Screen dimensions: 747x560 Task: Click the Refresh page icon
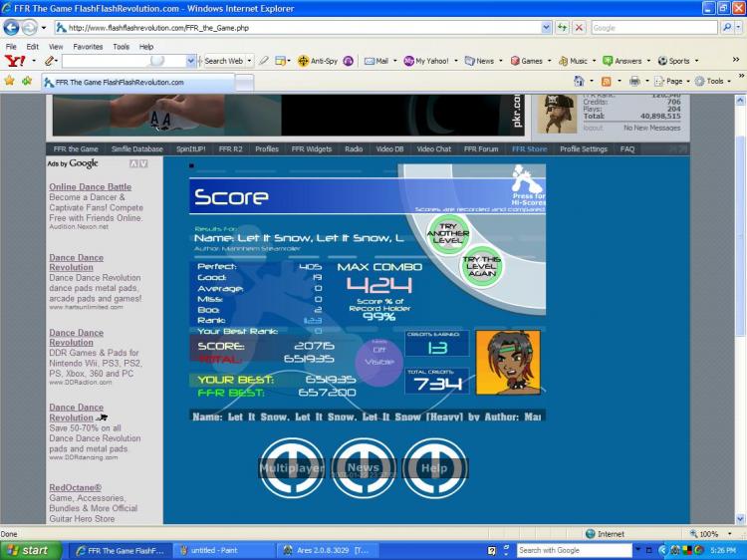click(x=562, y=28)
